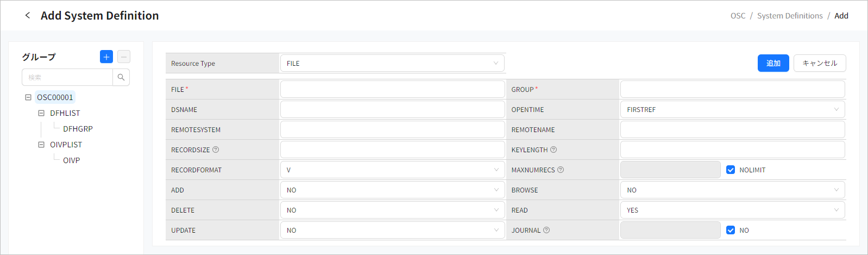868x255 pixels.
Task: Click the back arrow beside Add System Definition
Action: pyautogui.click(x=28, y=16)
